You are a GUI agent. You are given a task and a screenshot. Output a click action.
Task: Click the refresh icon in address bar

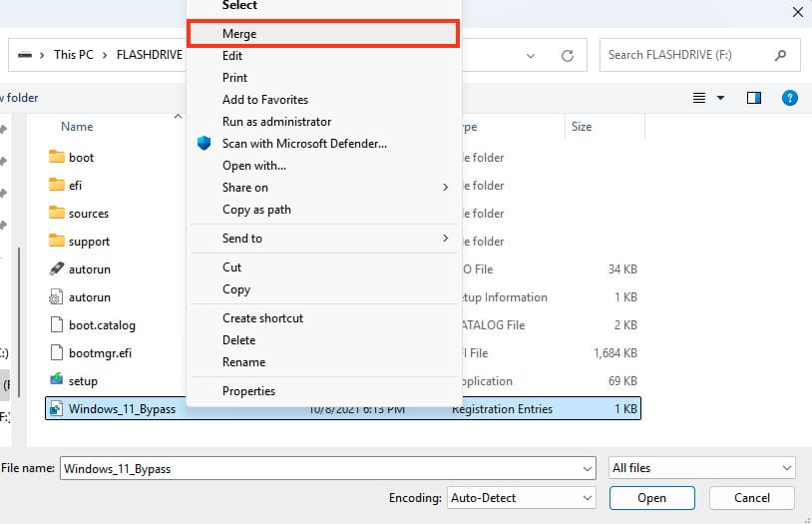click(568, 55)
